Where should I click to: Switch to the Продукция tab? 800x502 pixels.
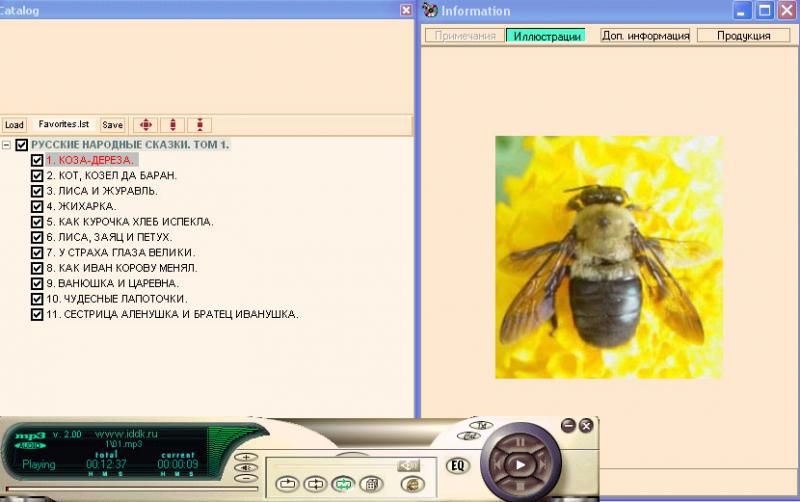[744, 35]
